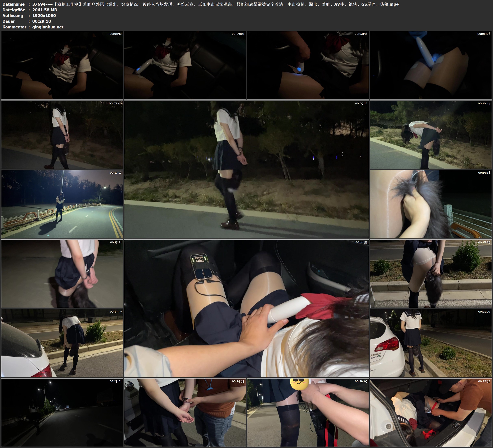493x448 pixels.
Task: Click the frame with emoji sticker, 00:26:05
Action: [308, 412]
